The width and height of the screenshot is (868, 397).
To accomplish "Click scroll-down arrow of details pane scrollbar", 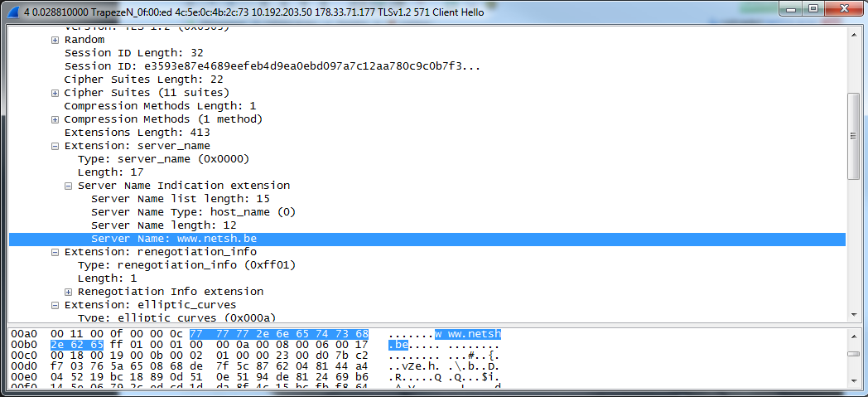I will (853, 314).
